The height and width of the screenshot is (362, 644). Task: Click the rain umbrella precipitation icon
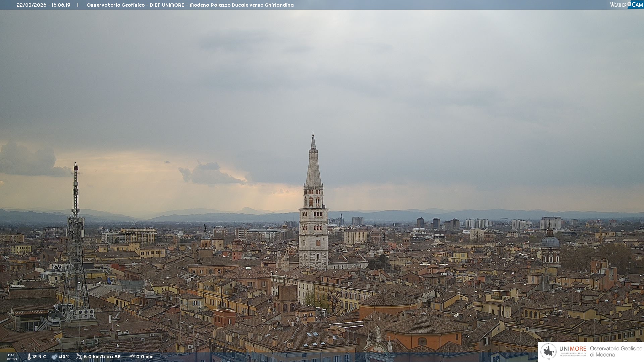point(132,357)
